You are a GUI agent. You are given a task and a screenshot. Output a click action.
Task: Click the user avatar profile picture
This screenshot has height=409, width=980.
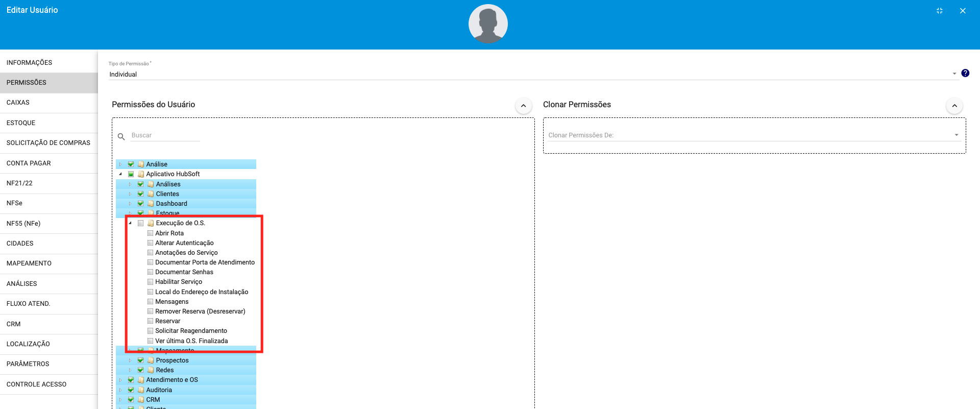point(488,24)
